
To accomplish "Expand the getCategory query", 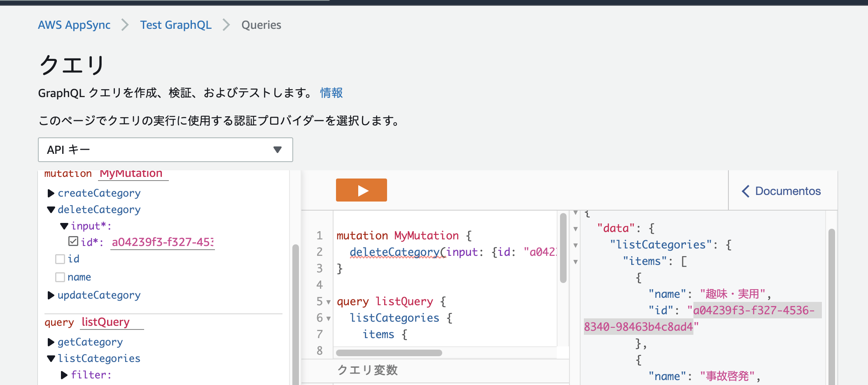I will click(x=51, y=342).
